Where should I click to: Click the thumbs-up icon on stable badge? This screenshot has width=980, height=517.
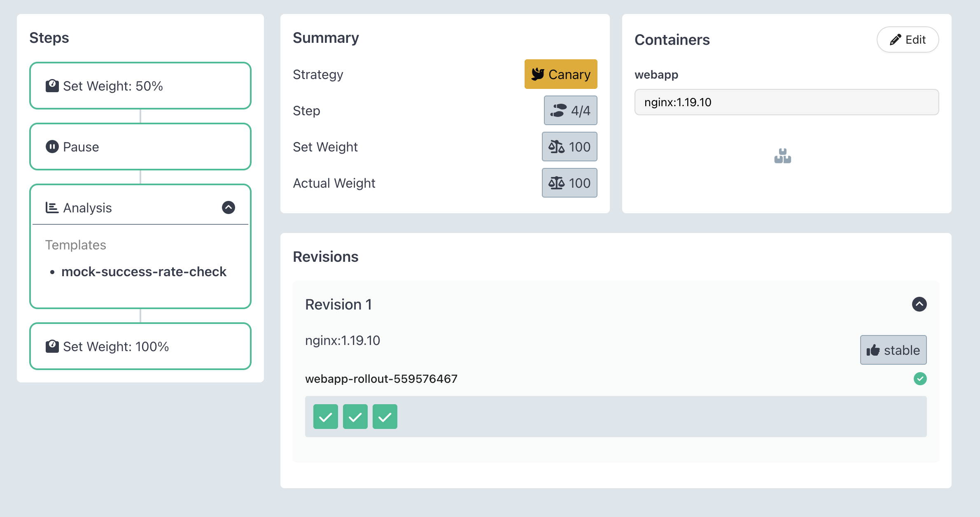[873, 350]
